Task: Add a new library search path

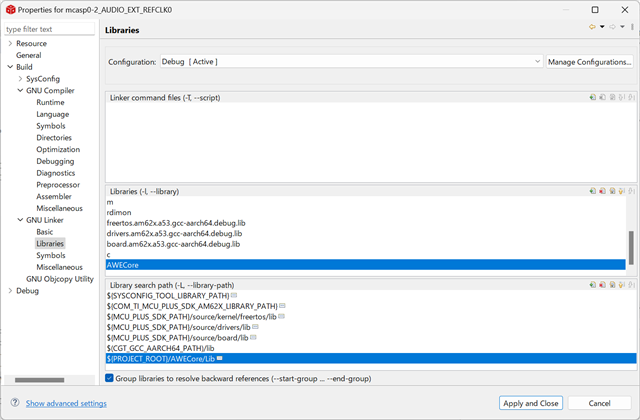Action: pyautogui.click(x=592, y=284)
